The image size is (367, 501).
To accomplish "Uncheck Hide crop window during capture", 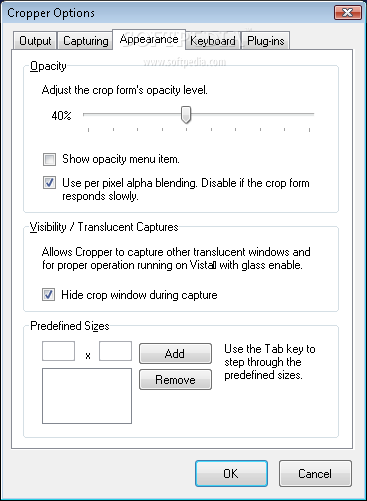I will tap(48, 295).
